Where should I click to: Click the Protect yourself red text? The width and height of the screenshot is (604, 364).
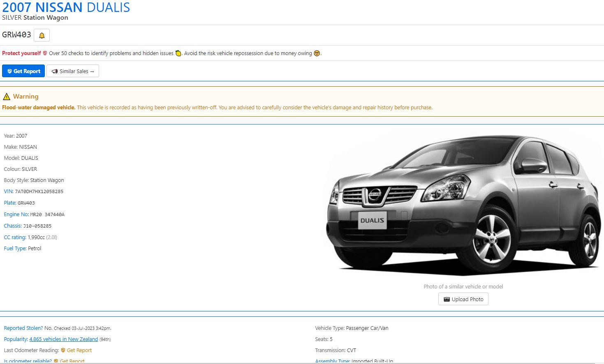click(x=21, y=53)
